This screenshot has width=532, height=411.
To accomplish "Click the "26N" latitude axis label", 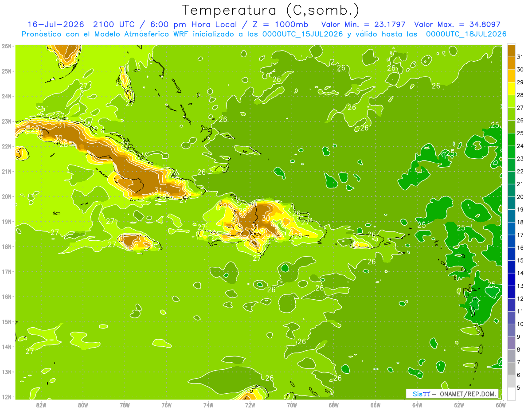I will (x=7, y=46).
